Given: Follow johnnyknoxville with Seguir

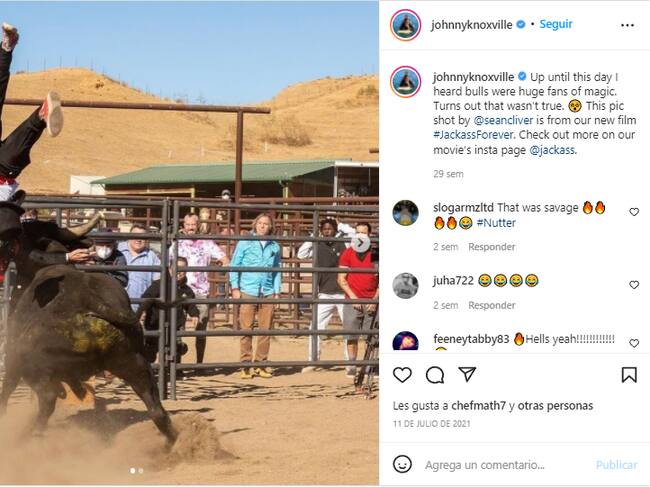Looking at the screenshot, I should [x=555, y=24].
